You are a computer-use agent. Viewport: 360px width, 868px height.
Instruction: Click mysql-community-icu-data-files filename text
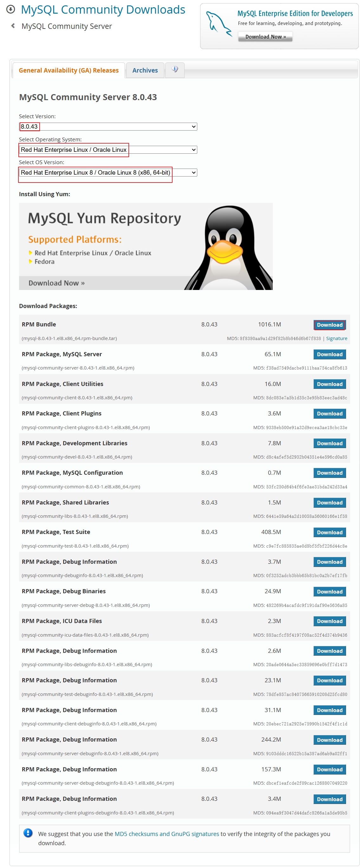85,635
